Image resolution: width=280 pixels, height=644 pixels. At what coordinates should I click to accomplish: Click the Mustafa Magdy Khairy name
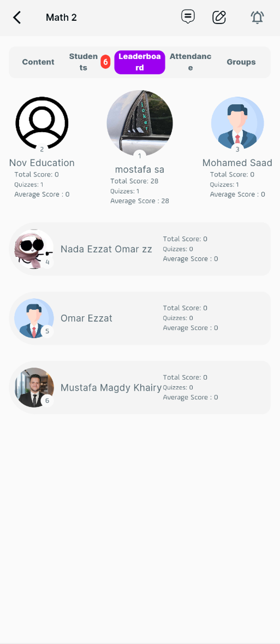[x=111, y=388]
